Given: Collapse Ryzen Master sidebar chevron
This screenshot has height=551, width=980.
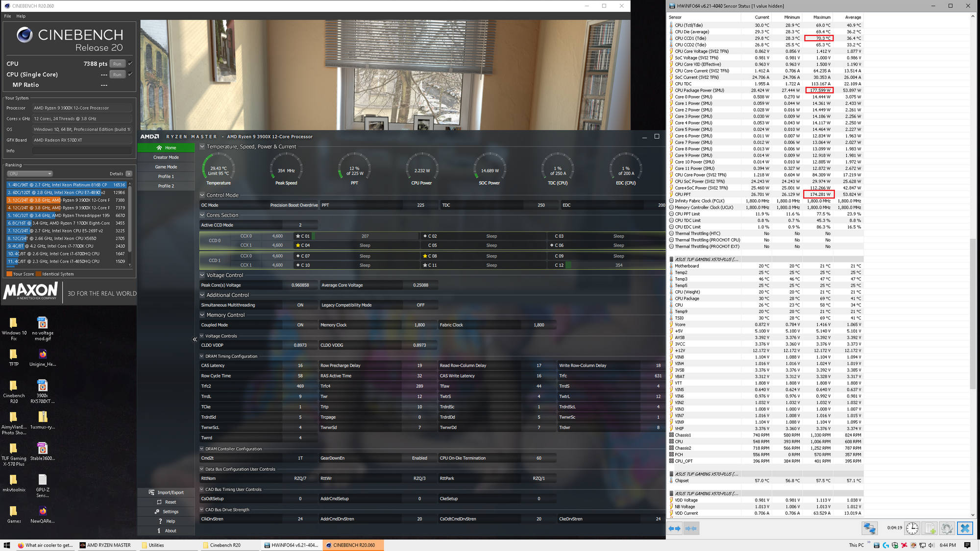Looking at the screenshot, I should (x=195, y=339).
